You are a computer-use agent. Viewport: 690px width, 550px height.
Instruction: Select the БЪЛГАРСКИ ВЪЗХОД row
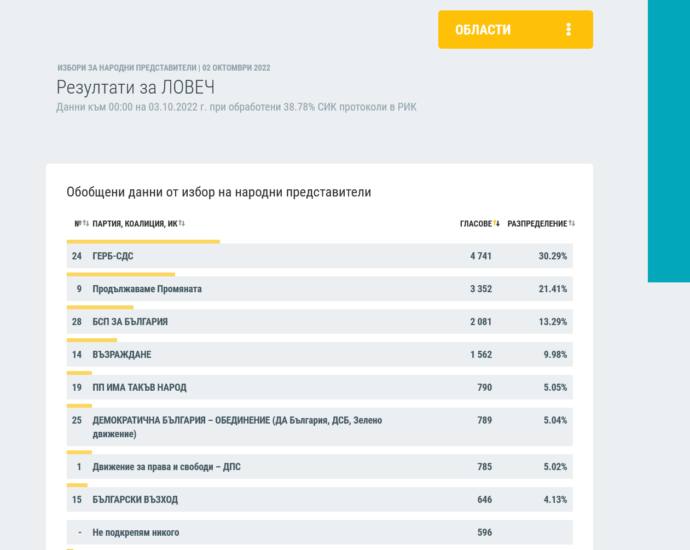tap(319, 499)
